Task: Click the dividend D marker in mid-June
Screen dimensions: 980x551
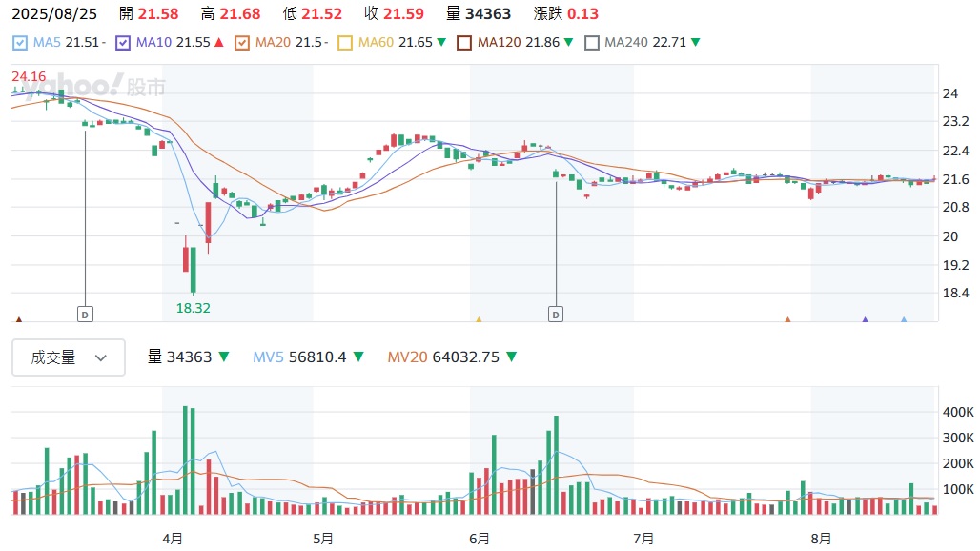Action: click(x=556, y=313)
